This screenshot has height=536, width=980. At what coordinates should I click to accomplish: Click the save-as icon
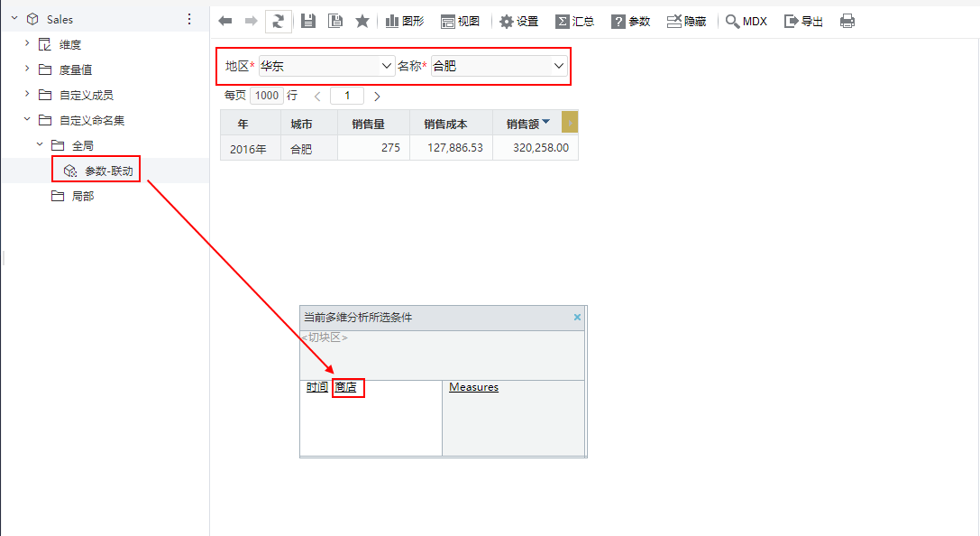coord(335,22)
